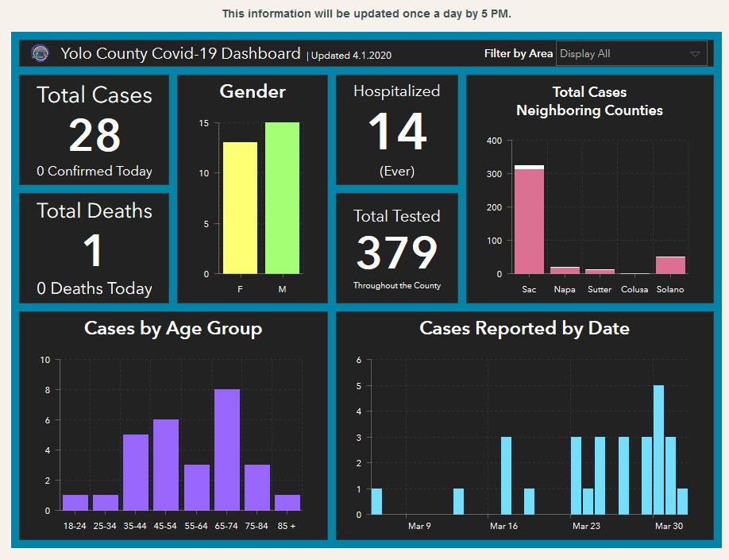Click the dropdown arrow beside Display All

click(x=695, y=54)
